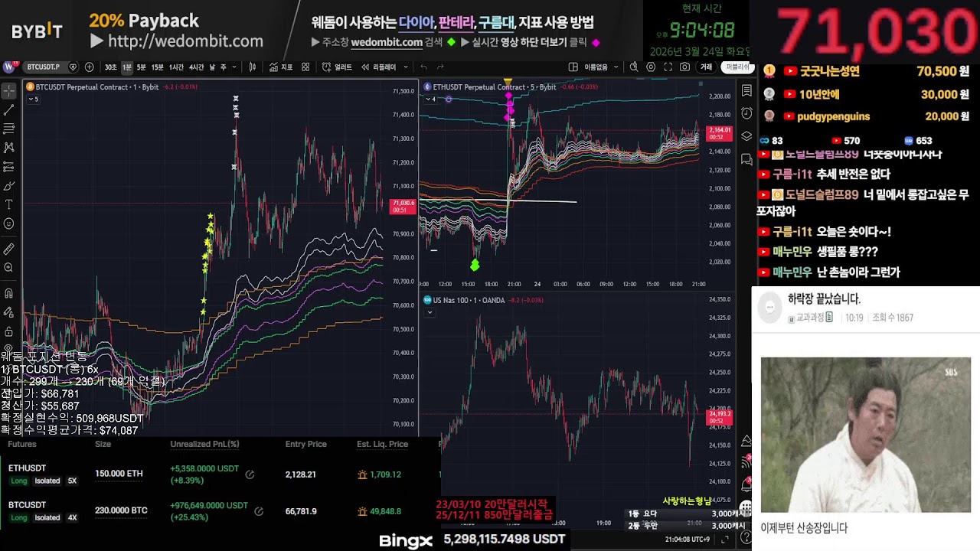Click the 퍼블리쉬 publish button
980x551 pixels.
[x=738, y=67]
